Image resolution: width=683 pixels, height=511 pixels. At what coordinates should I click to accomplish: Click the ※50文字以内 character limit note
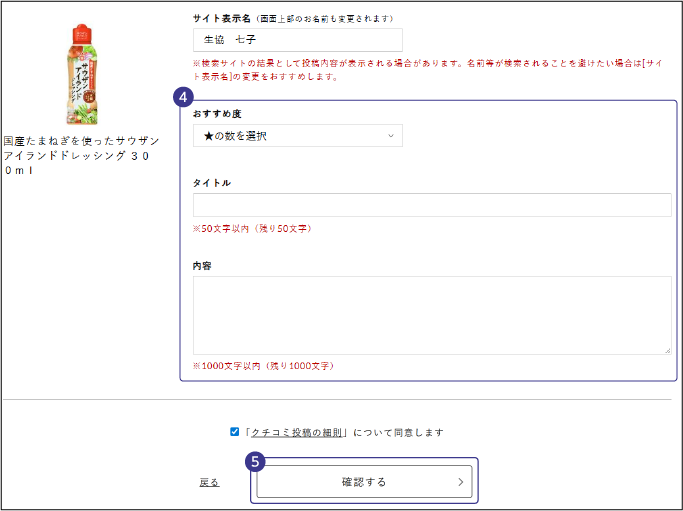[252, 229]
